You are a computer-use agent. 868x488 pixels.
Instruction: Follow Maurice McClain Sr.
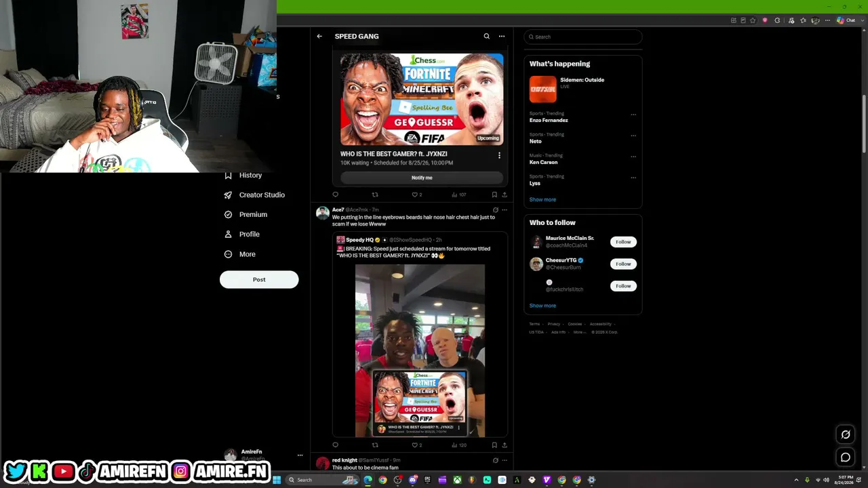(x=623, y=242)
